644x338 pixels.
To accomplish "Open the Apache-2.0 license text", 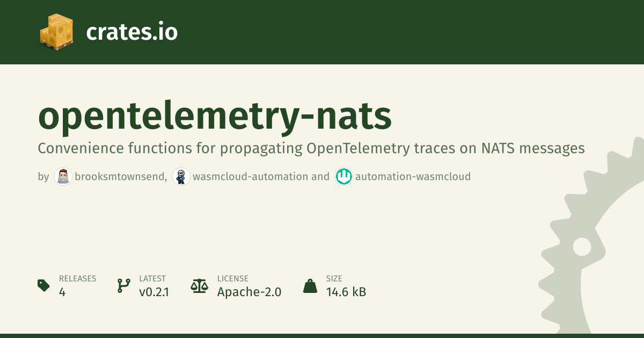I will 249,292.
